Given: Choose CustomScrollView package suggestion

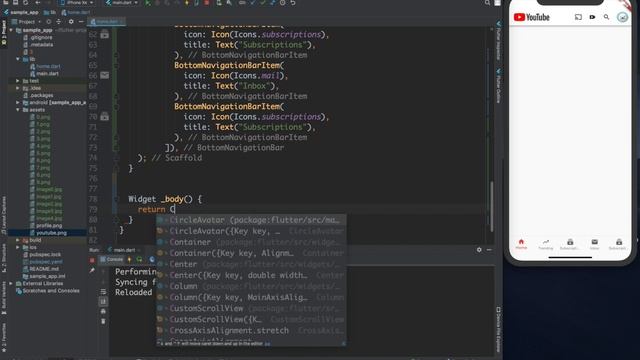Looking at the screenshot, I should click(x=251, y=308).
